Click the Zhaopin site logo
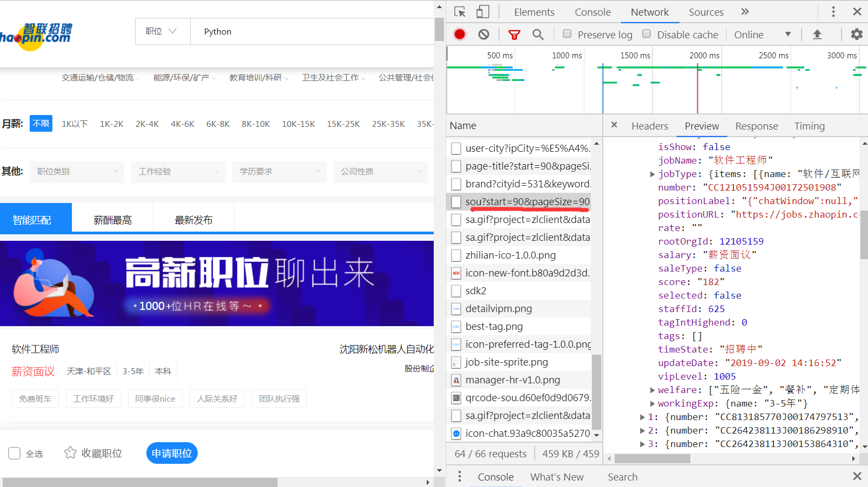This screenshot has width=868, height=487. 36,36
